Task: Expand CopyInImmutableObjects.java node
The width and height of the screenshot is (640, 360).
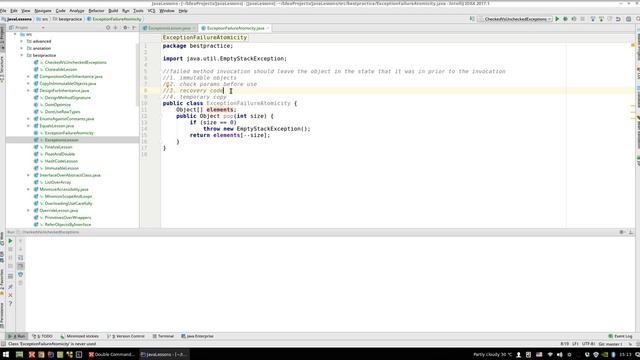Action: pyautogui.click(x=28, y=83)
